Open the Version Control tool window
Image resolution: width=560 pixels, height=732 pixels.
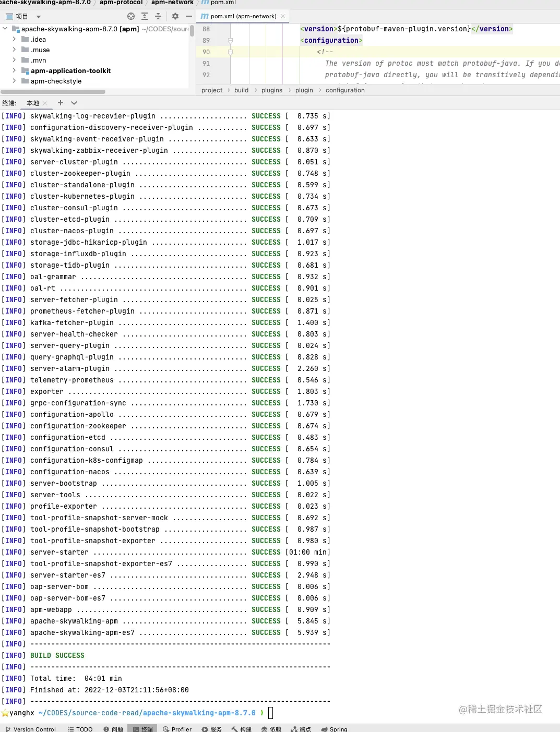[x=30, y=729]
